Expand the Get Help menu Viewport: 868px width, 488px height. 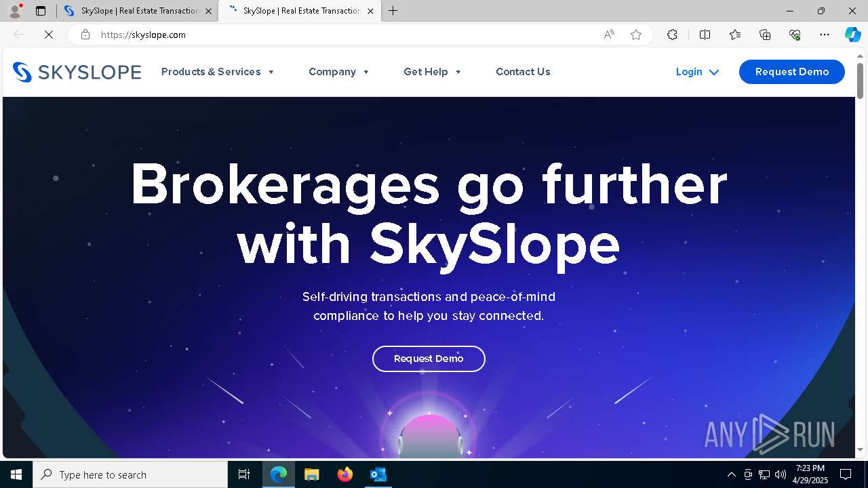point(433,72)
